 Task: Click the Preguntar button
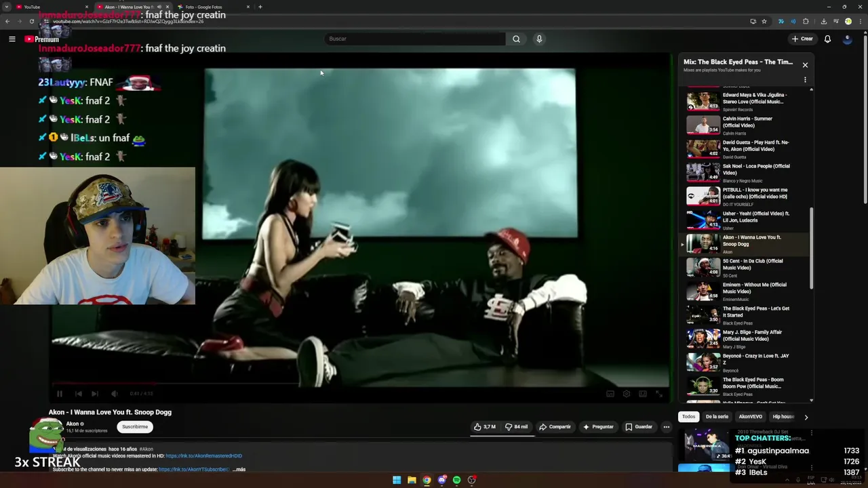(x=598, y=427)
